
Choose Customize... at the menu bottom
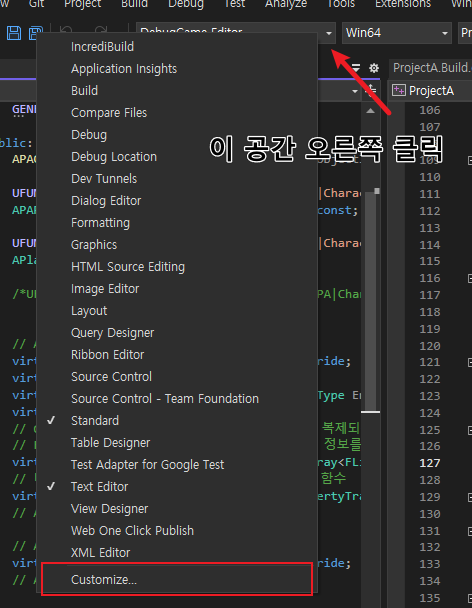point(177,579)
